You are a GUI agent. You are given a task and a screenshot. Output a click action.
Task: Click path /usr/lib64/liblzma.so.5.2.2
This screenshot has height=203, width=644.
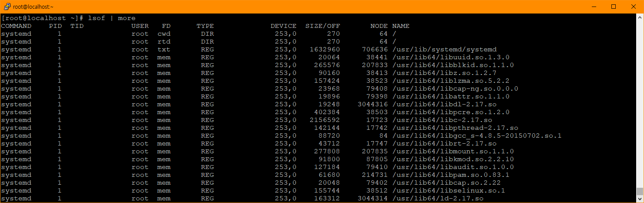click(451, 81)
